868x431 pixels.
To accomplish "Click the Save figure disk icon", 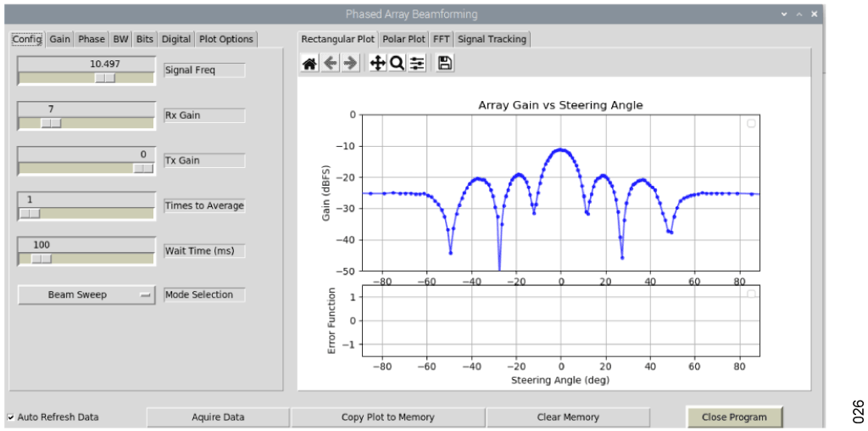I will (x=445, y=64).
